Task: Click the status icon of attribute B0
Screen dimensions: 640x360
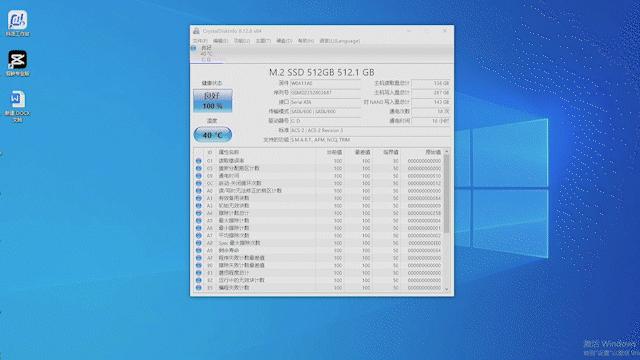Action: (198, 265)
